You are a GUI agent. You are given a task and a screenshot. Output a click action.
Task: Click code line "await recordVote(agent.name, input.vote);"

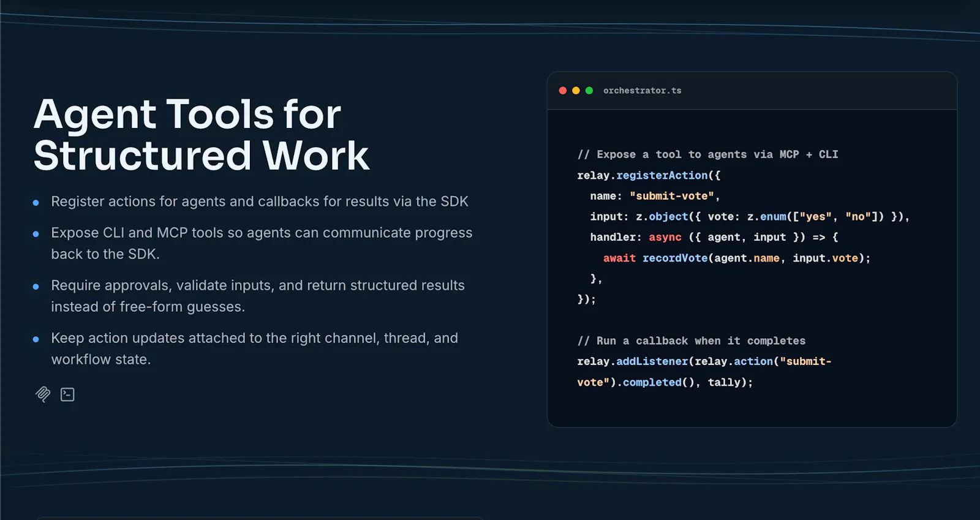point(737,258)
